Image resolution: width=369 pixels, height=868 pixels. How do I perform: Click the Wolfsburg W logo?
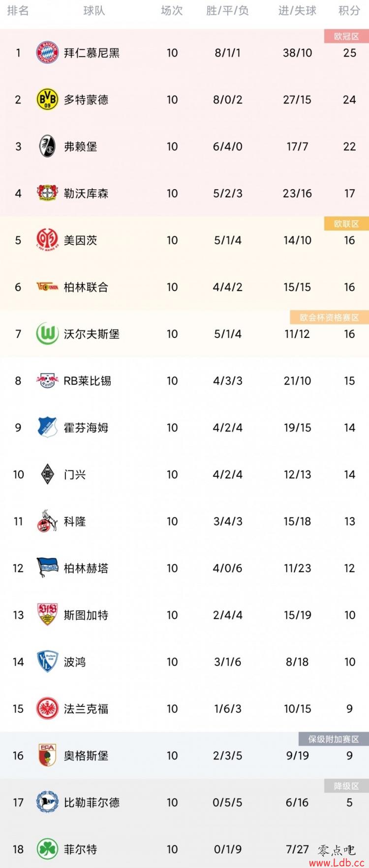(48, 334)
